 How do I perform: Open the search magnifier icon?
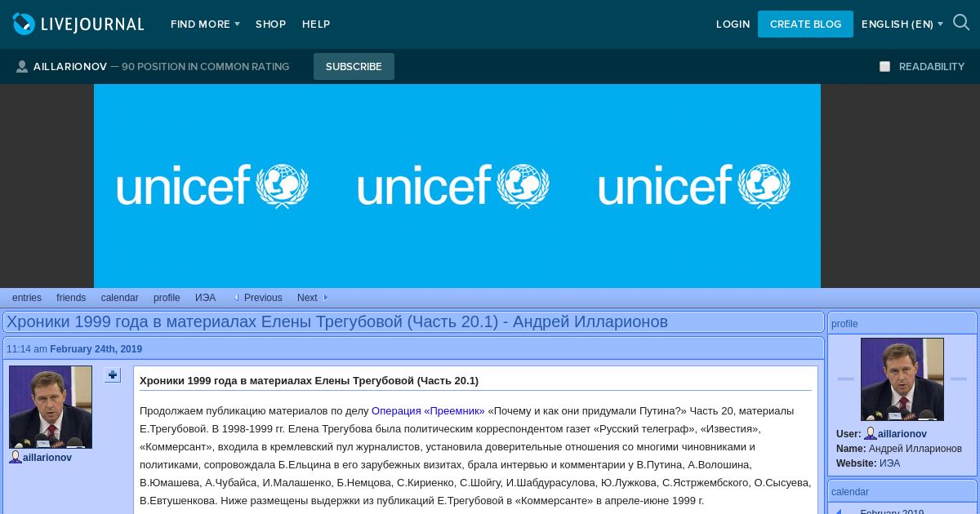[x=961, y=23]
